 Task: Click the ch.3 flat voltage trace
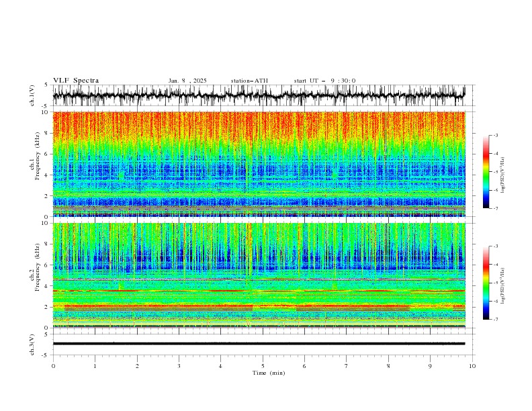(259, 344)
